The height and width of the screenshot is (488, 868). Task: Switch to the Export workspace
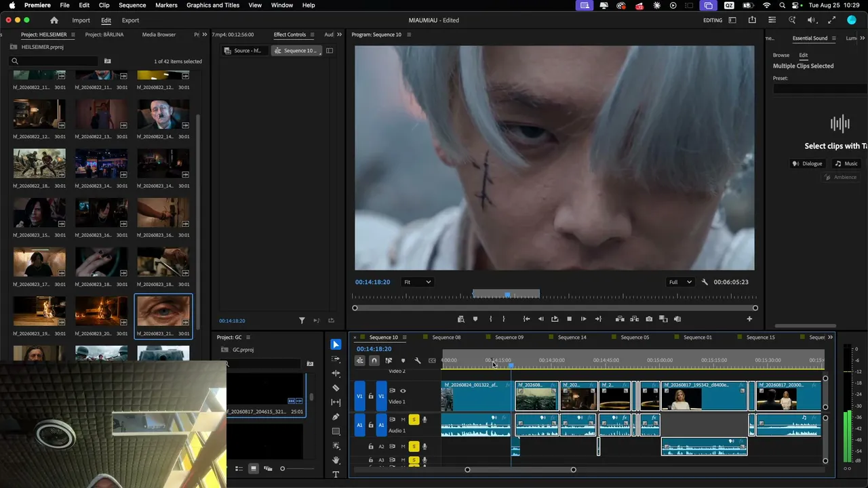130,20
